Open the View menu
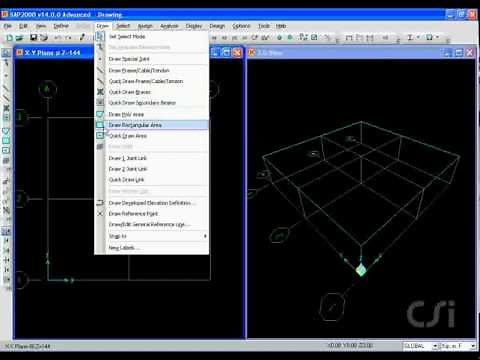The width and height of the screenshot is (480, 360). tap(41, 26)
